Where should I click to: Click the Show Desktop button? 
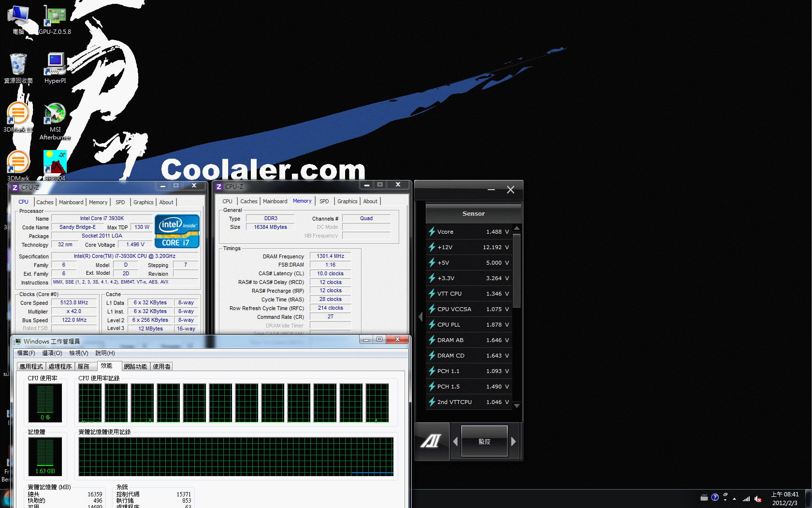[x=808, y=498]
